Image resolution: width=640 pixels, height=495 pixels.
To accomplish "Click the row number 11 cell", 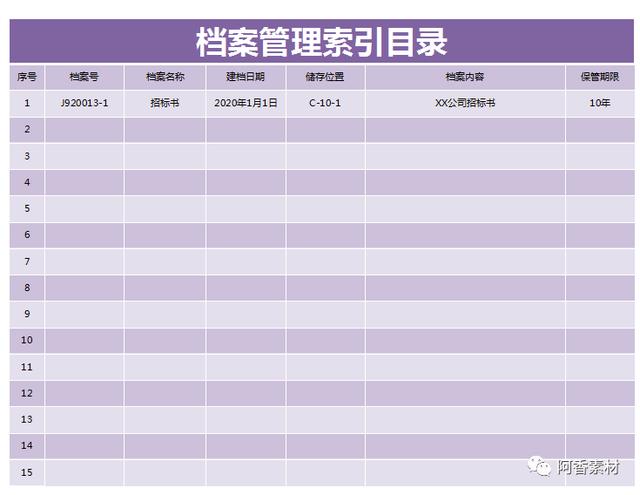I will (27, 367).
